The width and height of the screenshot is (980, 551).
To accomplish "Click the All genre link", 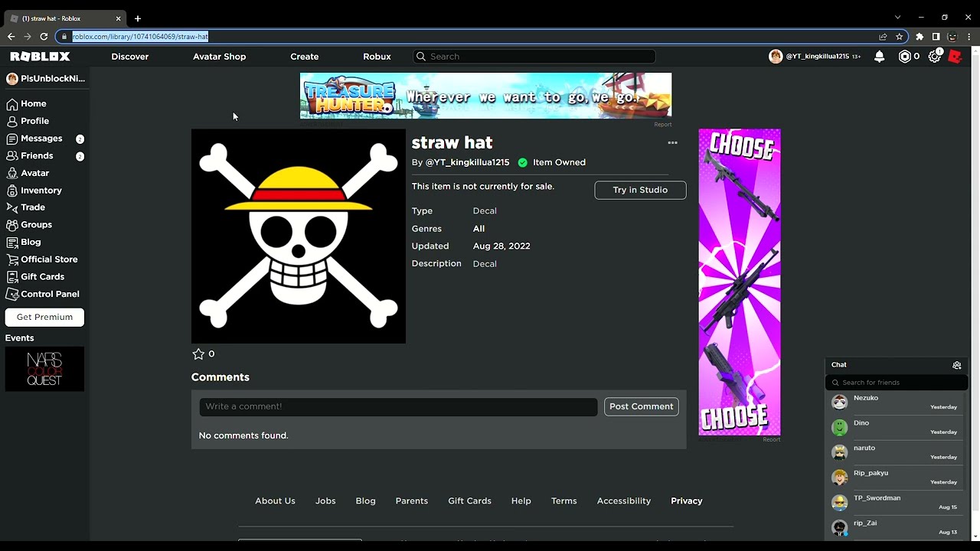I will [x=479, y=229].
